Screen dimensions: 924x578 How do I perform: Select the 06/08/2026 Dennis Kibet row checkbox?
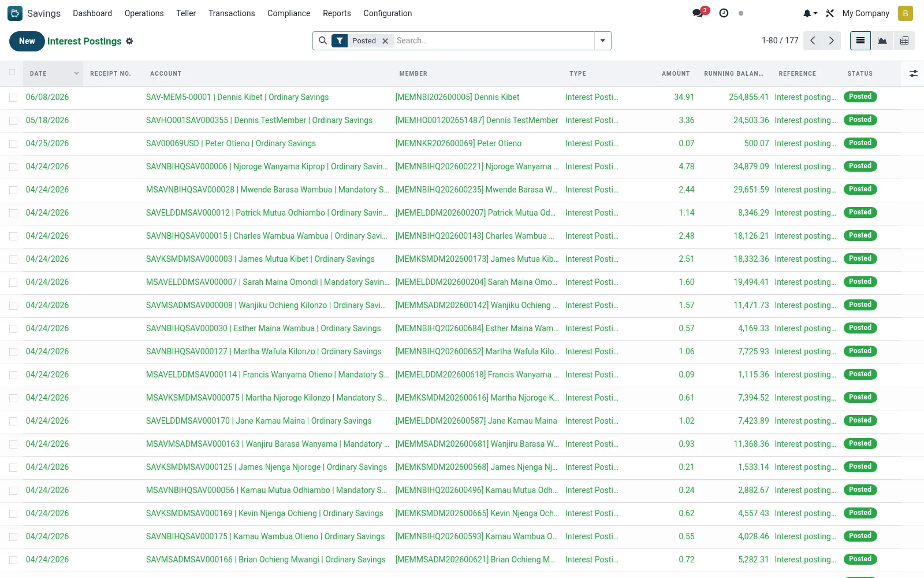tap(13, 98)
